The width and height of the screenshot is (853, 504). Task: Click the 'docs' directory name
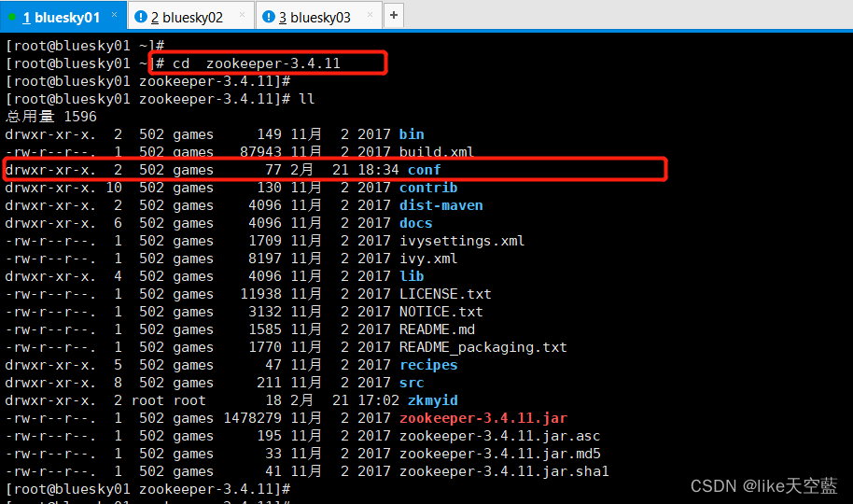click(415, 223)
